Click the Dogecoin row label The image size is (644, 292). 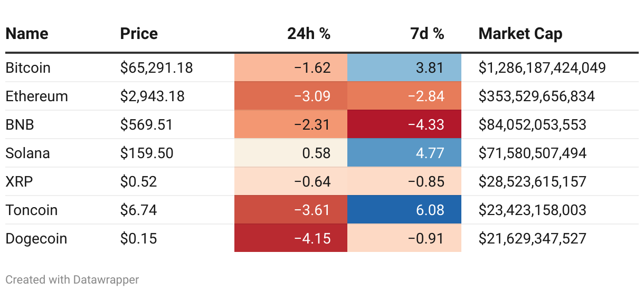pos(36,239)
